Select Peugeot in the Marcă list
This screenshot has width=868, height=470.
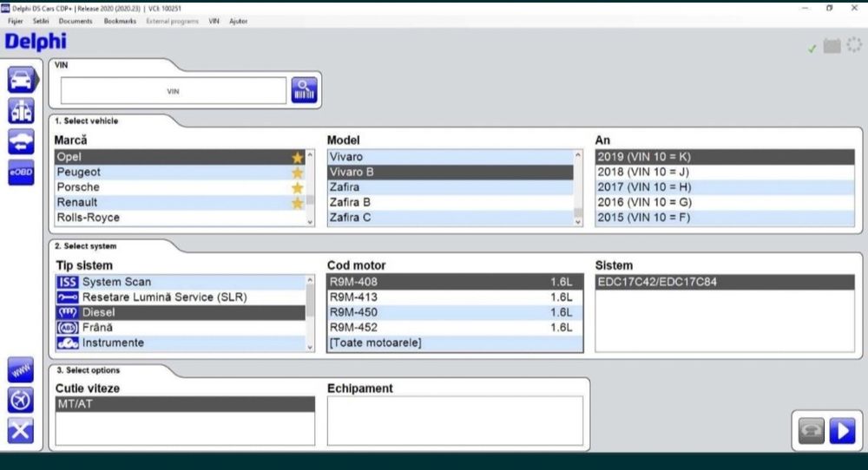[180, 172]
